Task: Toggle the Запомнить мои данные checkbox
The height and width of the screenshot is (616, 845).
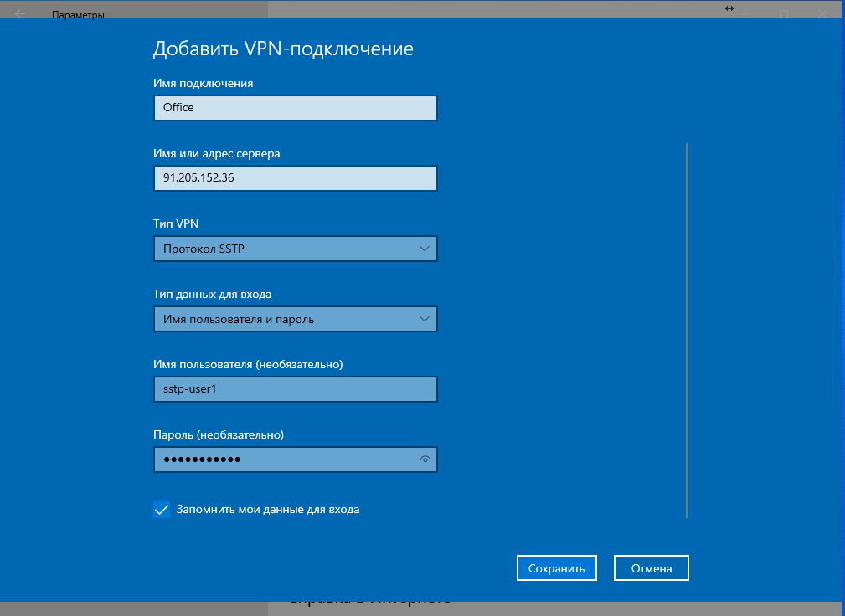Action: point(162,510)
